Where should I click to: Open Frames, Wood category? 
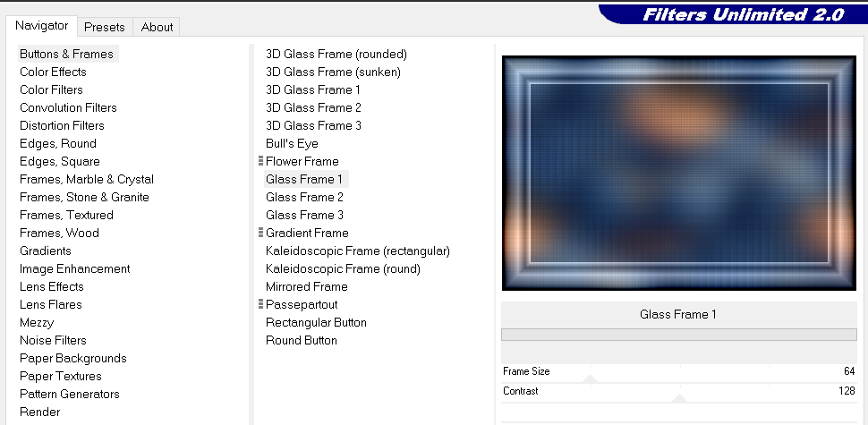click(59, 233)
